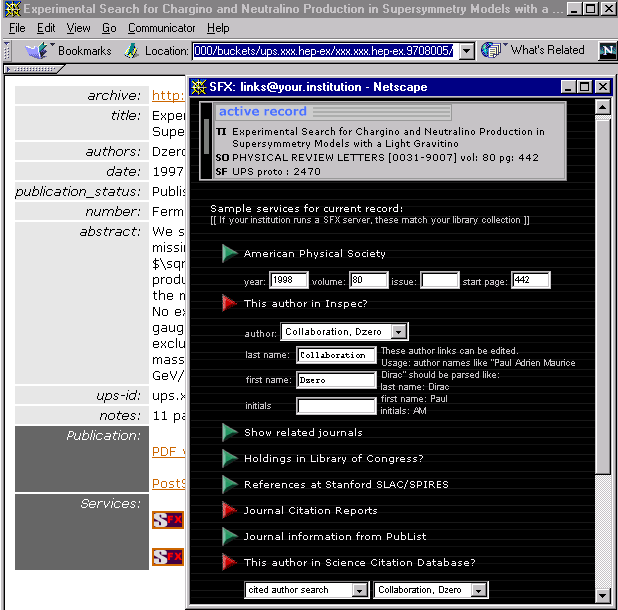618x610 pixels.
Task: Click the Netscape N logo
Action: point(607,50)
